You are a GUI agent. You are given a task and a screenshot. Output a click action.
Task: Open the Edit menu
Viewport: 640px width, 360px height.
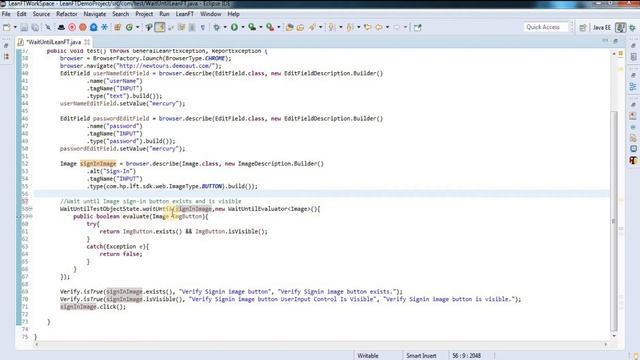[x=22, y=14]
